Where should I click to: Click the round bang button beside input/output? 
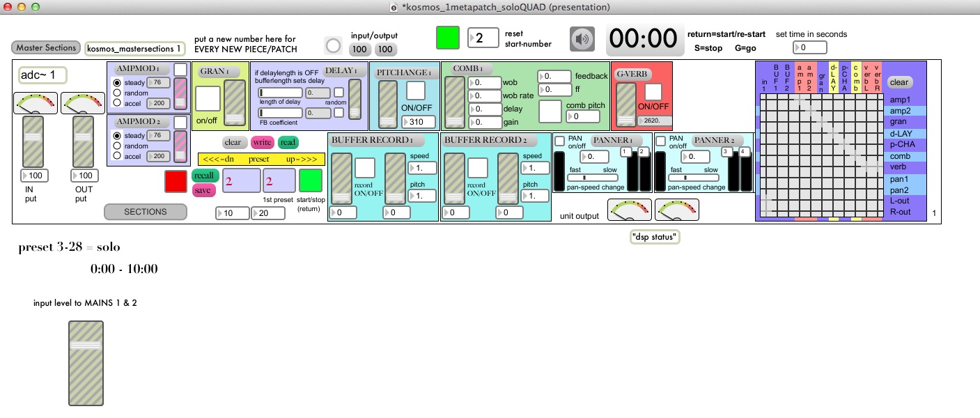point(334,46)
